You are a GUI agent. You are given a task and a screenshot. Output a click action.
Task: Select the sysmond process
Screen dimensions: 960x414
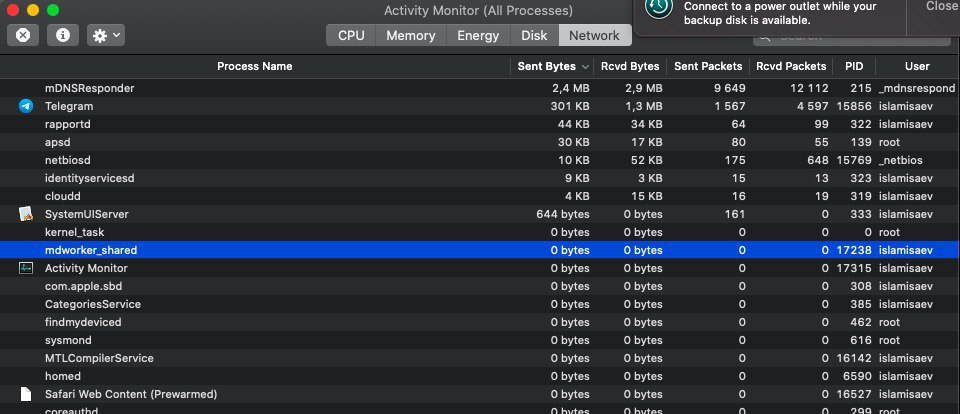click(68, 340)
